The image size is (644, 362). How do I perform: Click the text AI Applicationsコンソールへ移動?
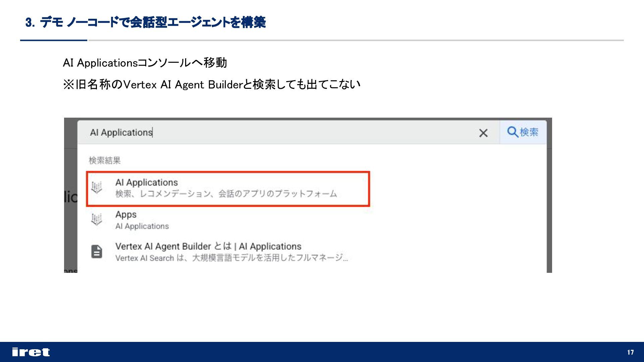[145, 63]
